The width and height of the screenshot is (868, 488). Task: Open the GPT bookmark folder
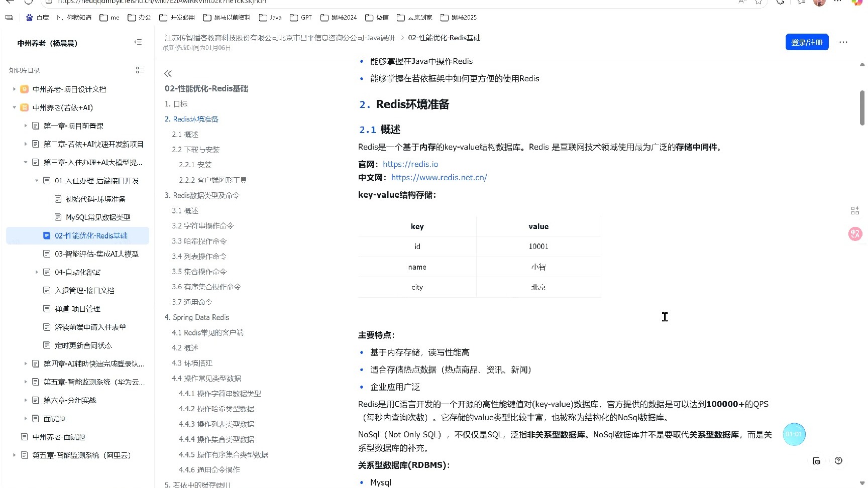tap(301, 18)
